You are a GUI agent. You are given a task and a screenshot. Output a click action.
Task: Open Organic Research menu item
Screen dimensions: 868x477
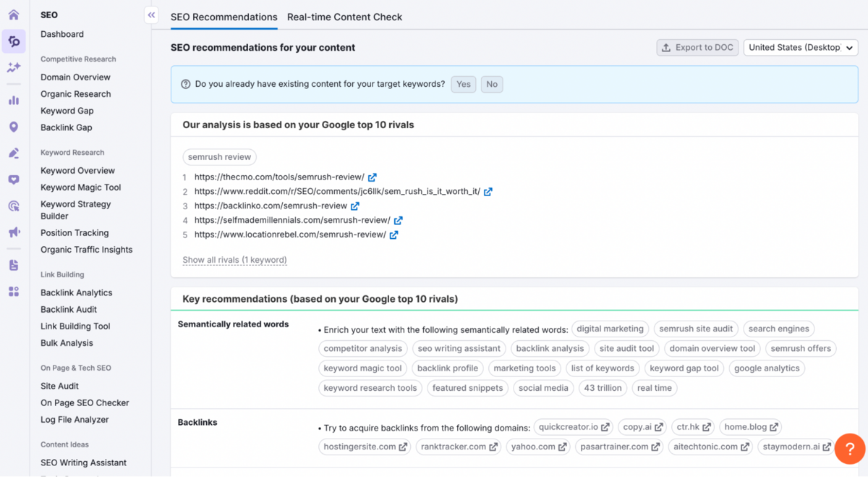(x=75, y=94)
